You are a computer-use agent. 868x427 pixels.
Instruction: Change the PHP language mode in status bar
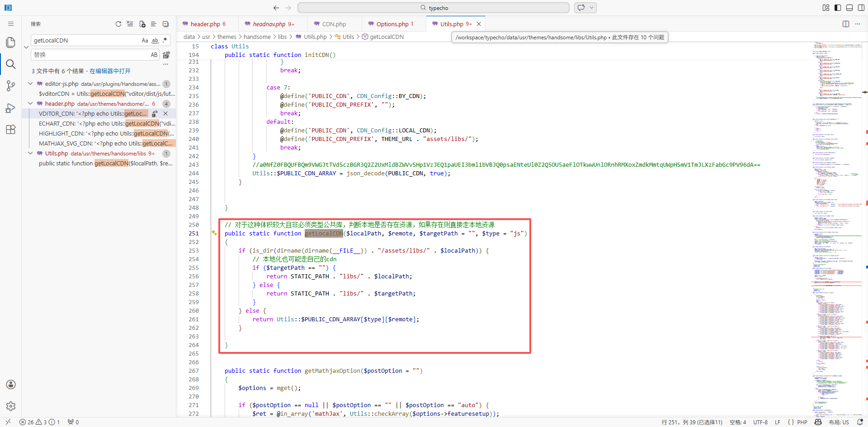tap(802, 422)
